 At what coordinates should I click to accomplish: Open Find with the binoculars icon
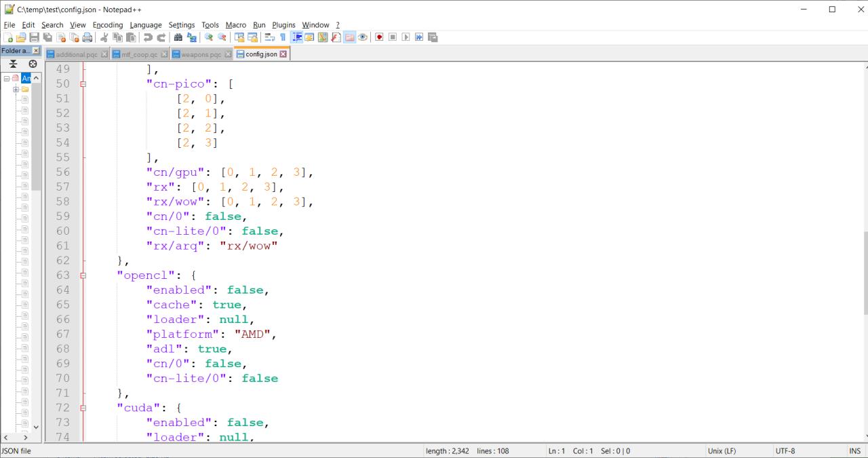pyautogui.click(x=178, y=37)
